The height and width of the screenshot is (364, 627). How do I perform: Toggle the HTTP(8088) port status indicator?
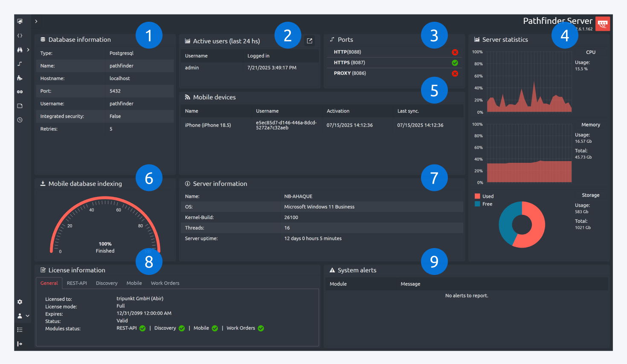click(x=455, y=52)
